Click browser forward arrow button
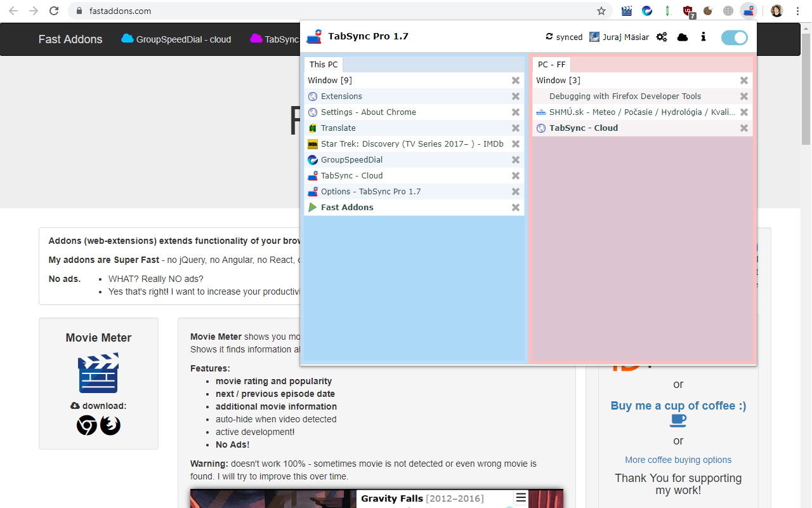Viewport: 812px width, 508px height. (x=34, y=11)
